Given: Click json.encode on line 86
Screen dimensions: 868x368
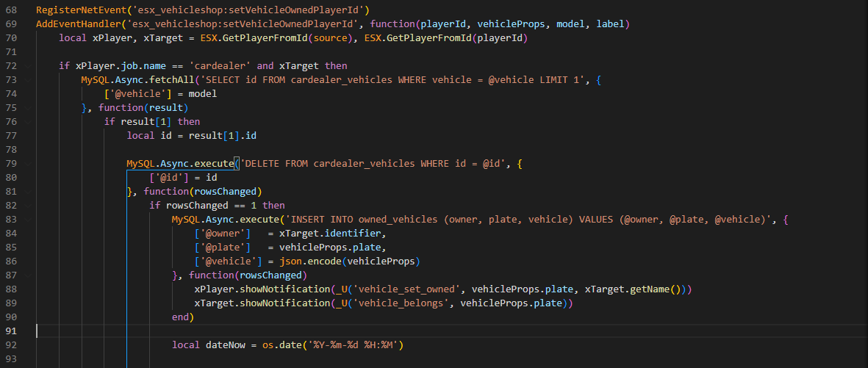Looking at the screenshot, I should [x=311, y=261].
